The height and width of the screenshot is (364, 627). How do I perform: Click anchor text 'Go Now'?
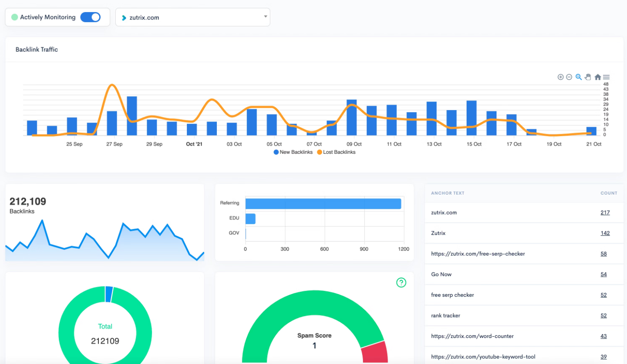(x=441, y=274)
